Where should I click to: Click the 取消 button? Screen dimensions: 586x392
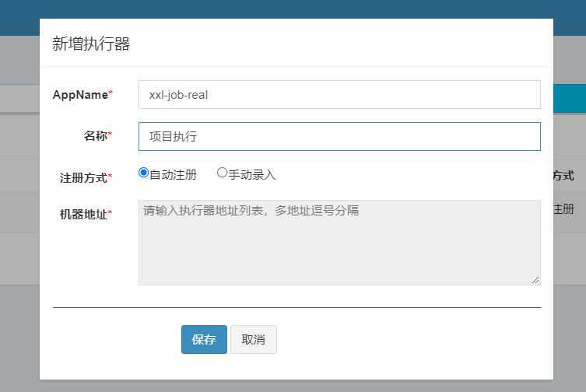[x=254, y=340]
